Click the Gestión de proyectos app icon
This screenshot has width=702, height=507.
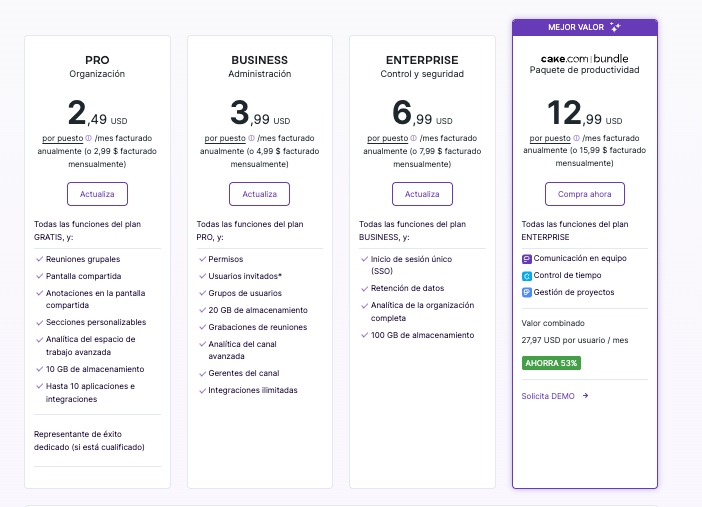coord(526,292)
